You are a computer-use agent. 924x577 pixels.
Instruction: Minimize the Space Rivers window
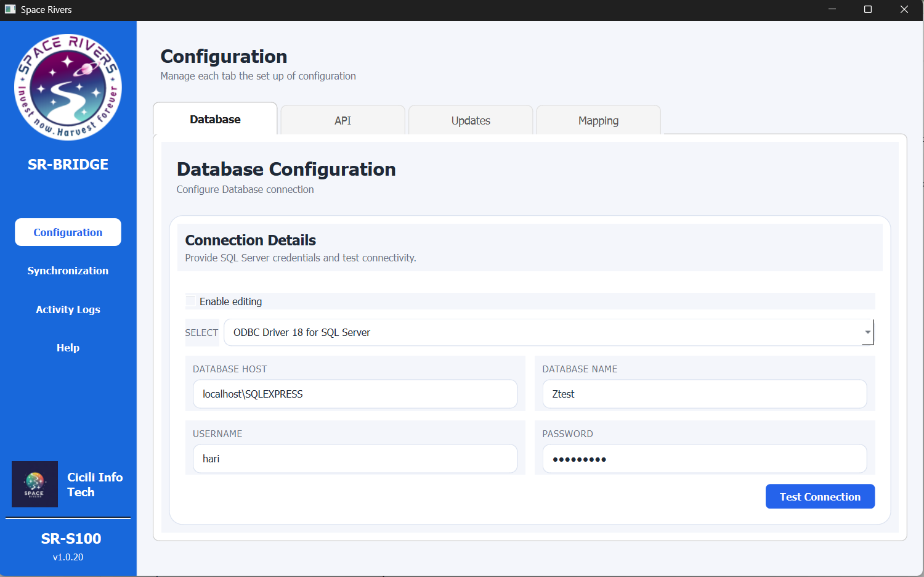click(832, 9)
